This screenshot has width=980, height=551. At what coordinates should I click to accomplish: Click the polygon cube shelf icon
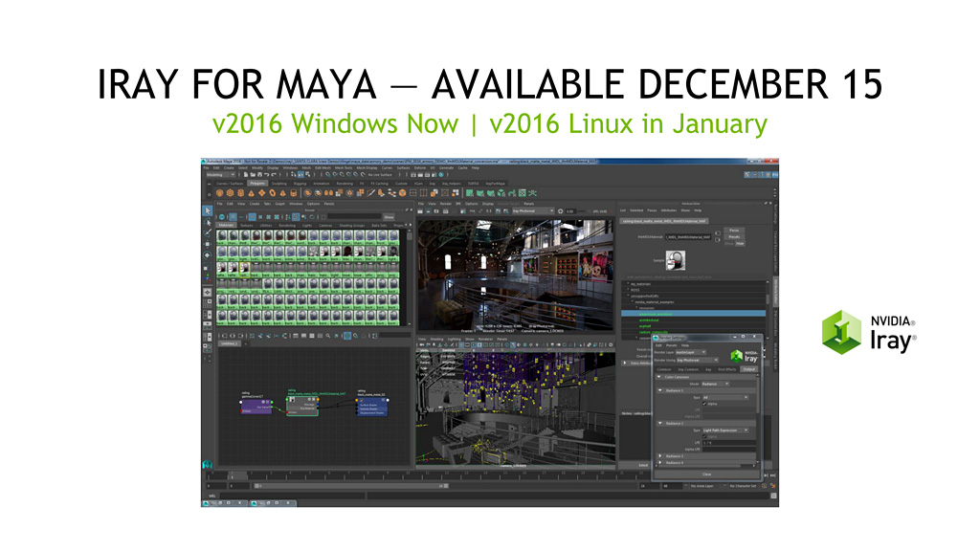230,193
